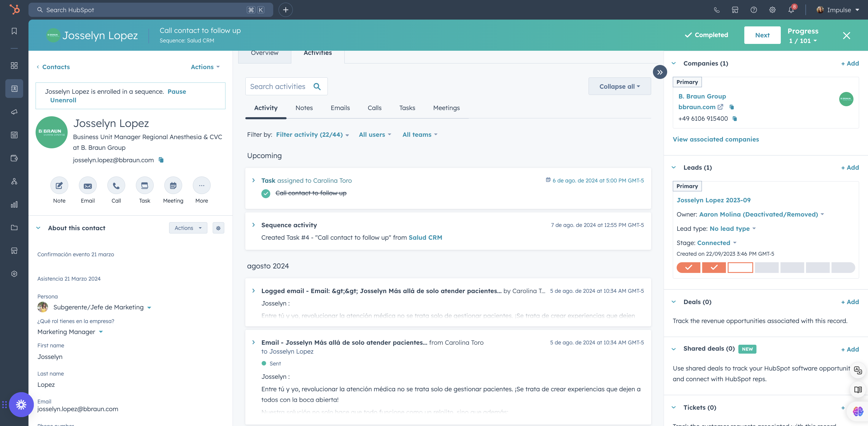Open the All teams filter
Viewport: 868px width, 426px height.
pos(420,134)
